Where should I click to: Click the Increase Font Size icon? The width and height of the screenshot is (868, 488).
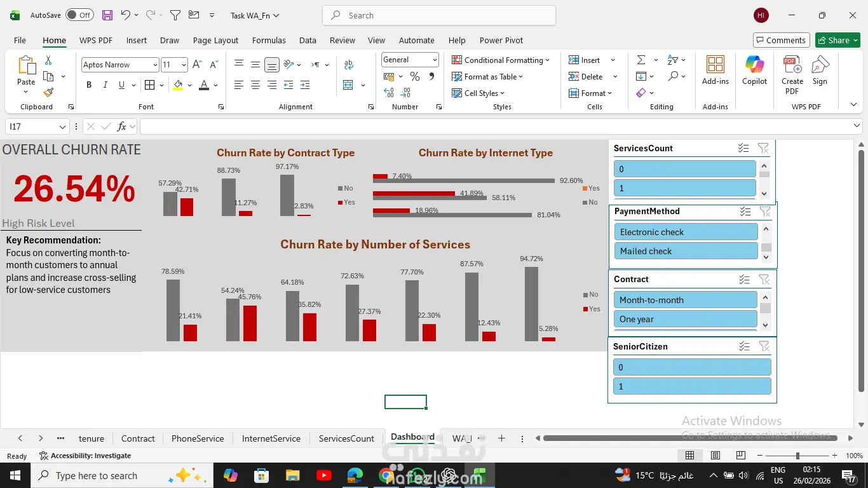pos(197,65)
